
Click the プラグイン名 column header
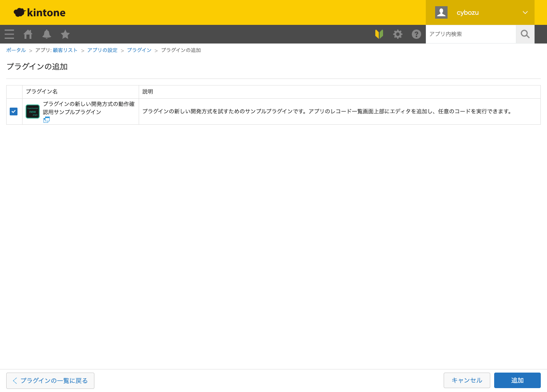pos(80,92)
